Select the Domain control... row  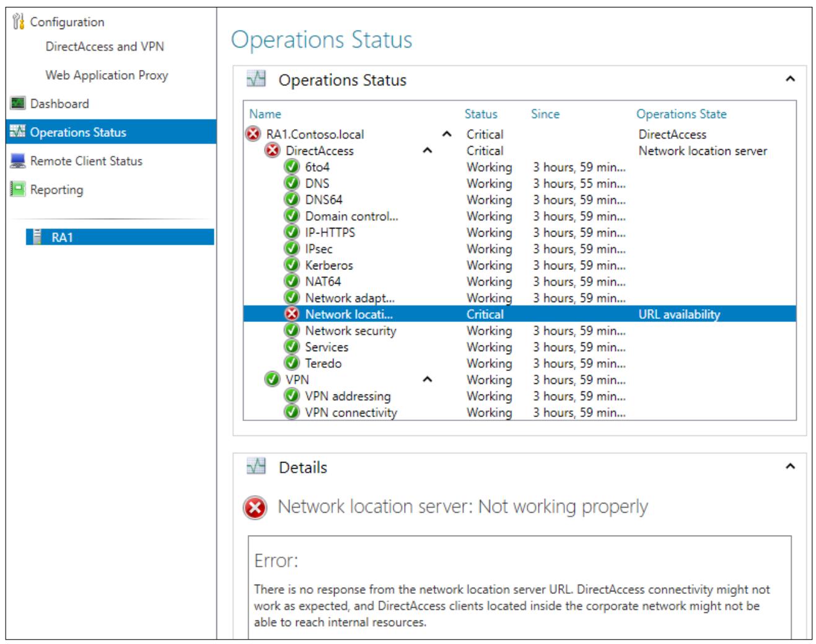[x=519, y=216]
